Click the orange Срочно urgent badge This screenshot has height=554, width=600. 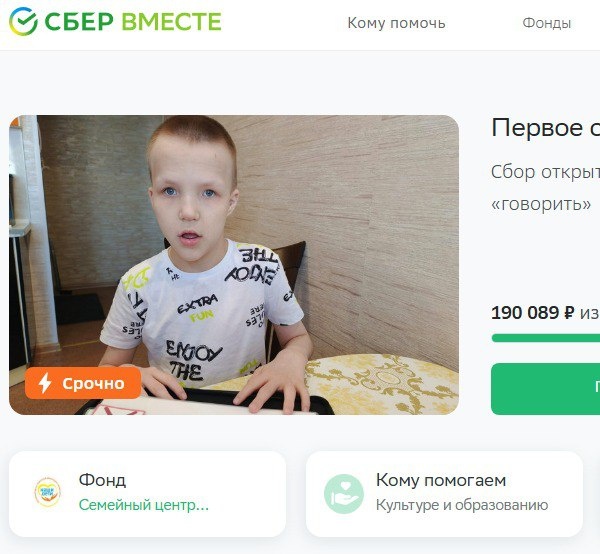[83, 383]
